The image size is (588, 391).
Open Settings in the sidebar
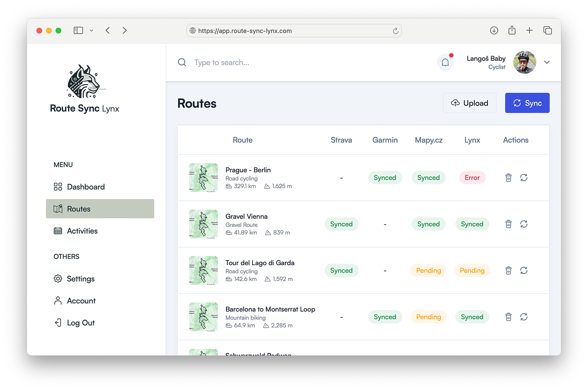pos(81,279)
